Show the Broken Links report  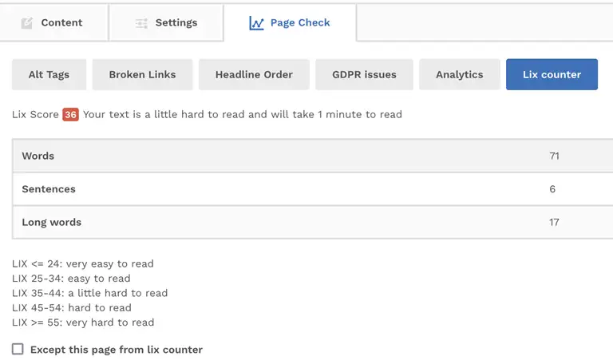[142, 75]
